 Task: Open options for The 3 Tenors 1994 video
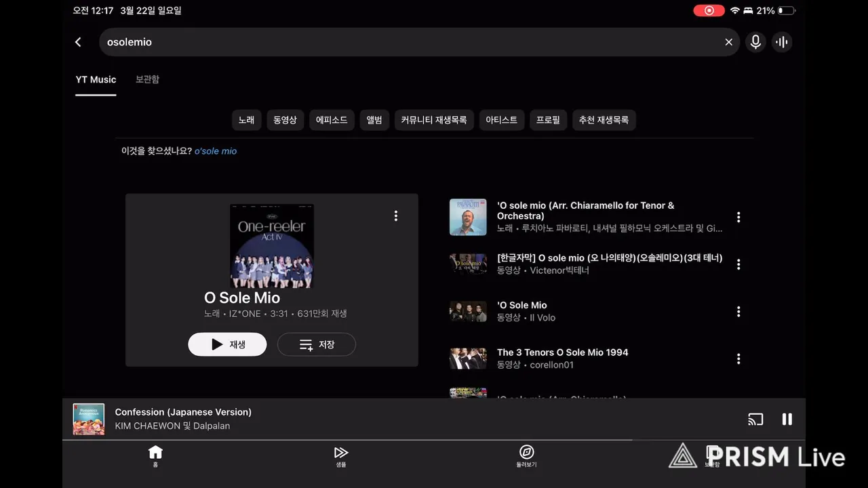tap(738, 359)
